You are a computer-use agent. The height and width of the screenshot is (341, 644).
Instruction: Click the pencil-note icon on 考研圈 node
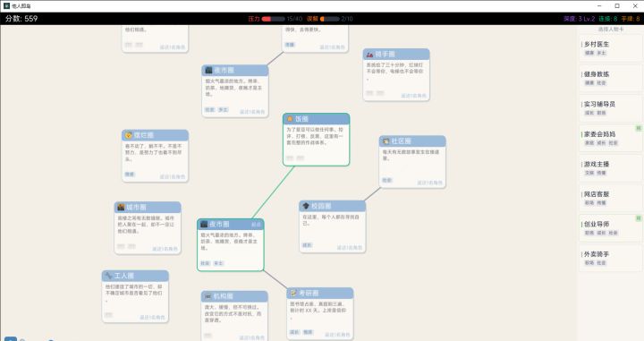click(x=293, y=293)
